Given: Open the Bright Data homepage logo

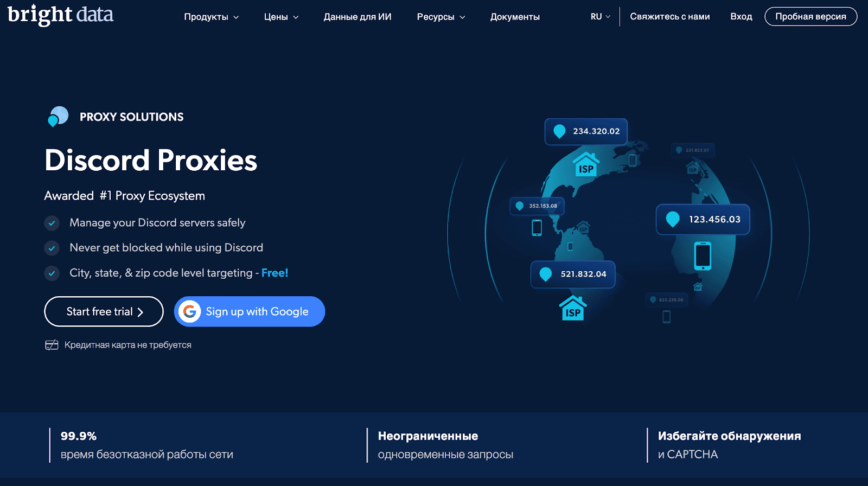Looking at the screenshot, I should click(x=60, y=15).
